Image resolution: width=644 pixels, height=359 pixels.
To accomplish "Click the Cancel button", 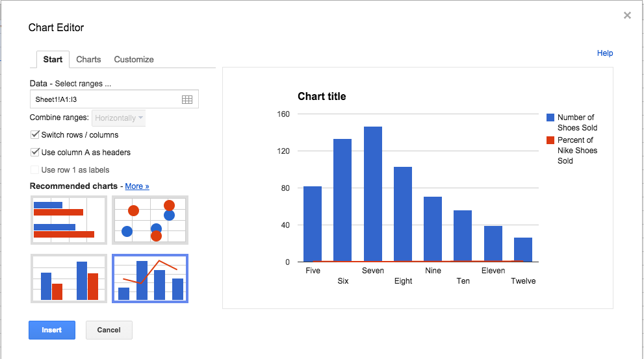I will point(109,330).
